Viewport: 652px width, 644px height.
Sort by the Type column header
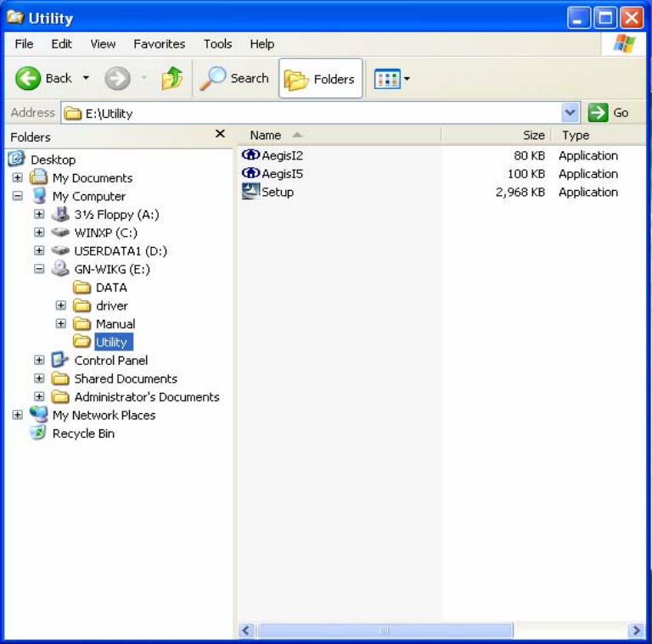pyautogui.click(x=599, y=136)
